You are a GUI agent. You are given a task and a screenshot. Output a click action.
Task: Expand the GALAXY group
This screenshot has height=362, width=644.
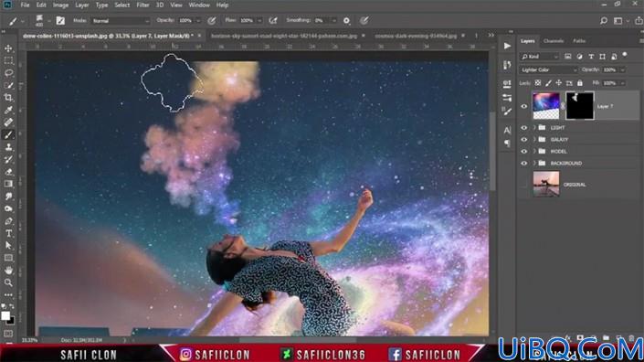pos(534,140)
